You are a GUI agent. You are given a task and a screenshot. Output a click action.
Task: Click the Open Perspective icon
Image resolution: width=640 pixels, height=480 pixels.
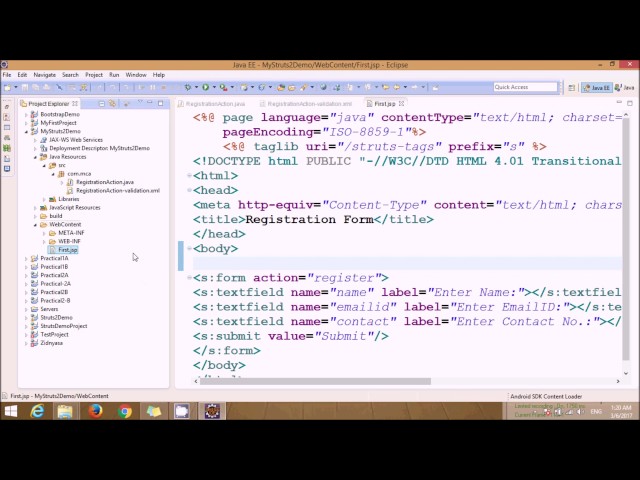571,88
